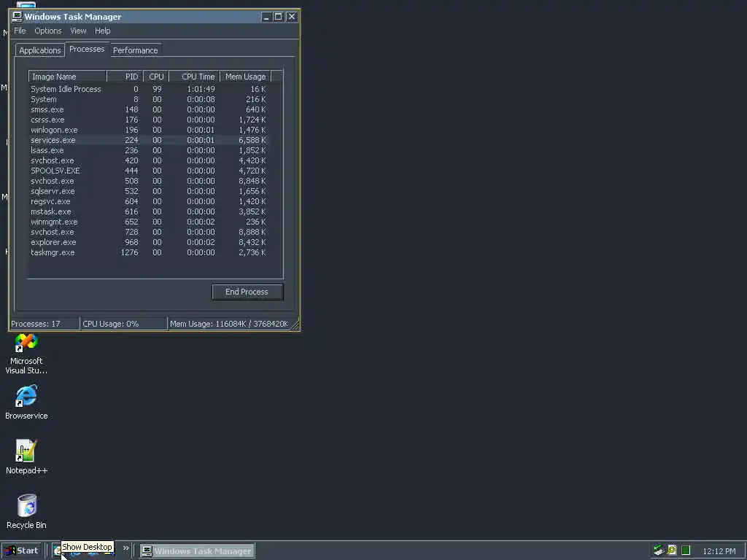Select the csrss.exe process
The height and width of the screenshot is (560, 747).
point(149,120)
